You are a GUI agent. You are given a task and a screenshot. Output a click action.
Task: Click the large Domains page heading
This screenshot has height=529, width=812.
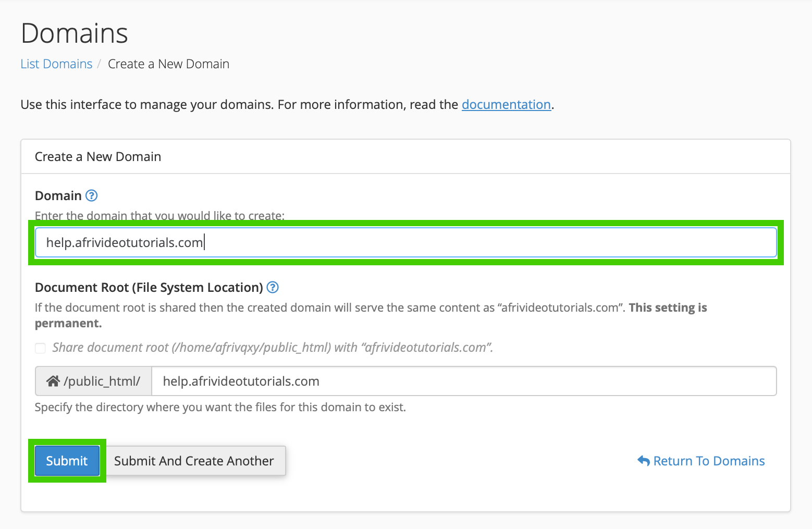[x=75, y=33]
